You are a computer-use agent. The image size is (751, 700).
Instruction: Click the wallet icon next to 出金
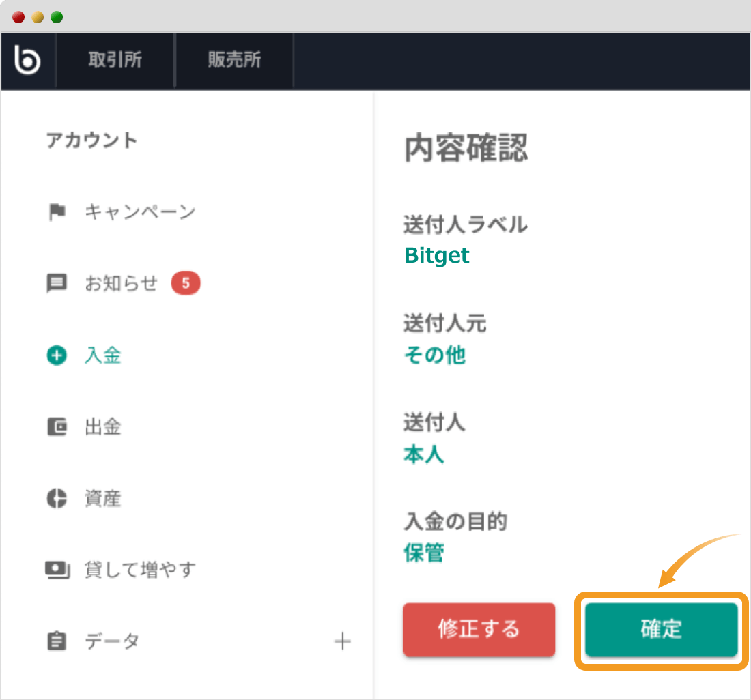57,427
